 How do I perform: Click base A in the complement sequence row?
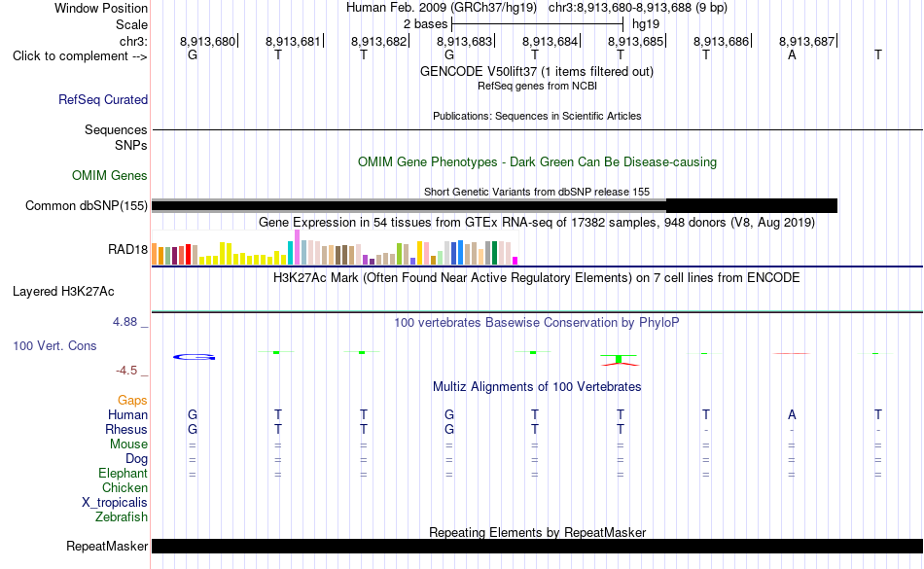pyautogui.click(x=792, y=54)
